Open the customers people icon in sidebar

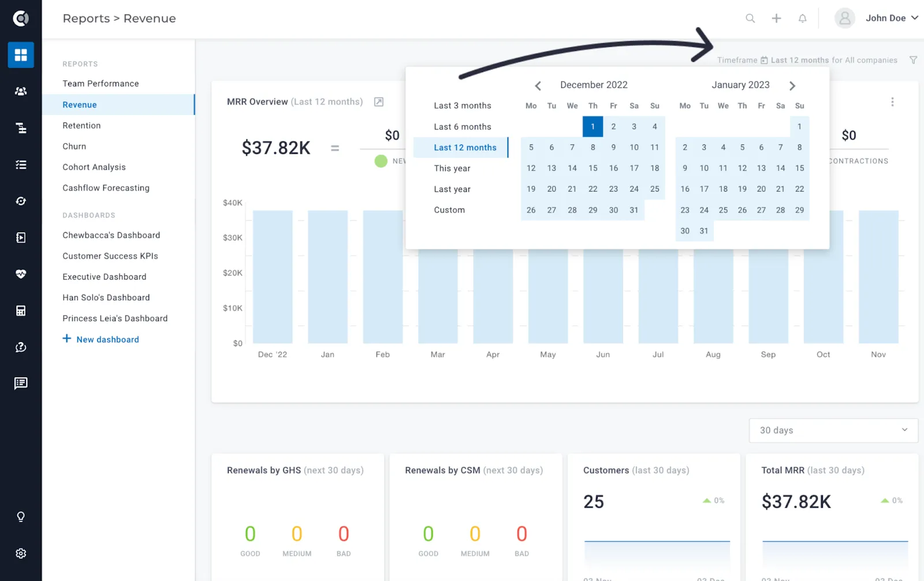tap(21, 91)
